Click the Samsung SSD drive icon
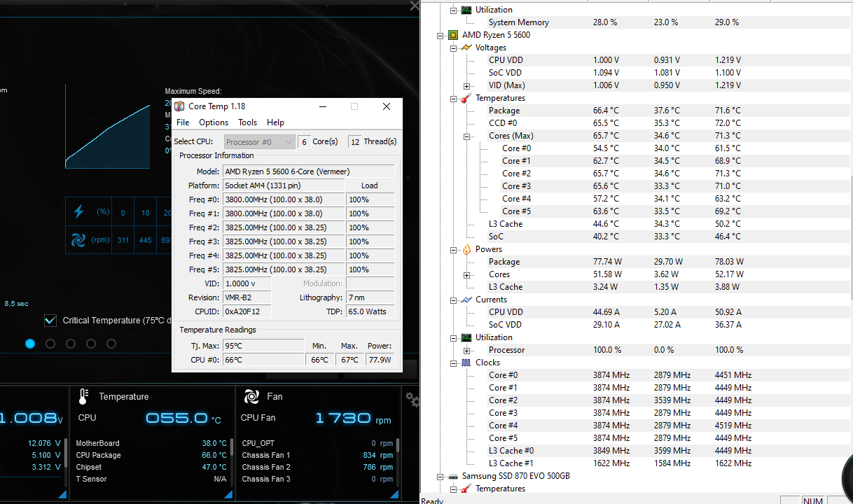Screen dimensions: 853x504 click(x=453, y=476)
